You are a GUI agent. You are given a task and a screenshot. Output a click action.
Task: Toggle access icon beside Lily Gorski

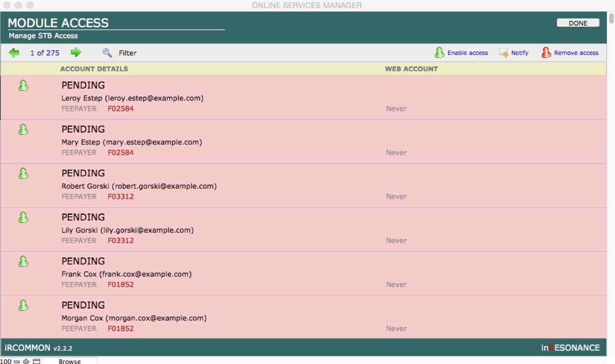pos(23,217)
